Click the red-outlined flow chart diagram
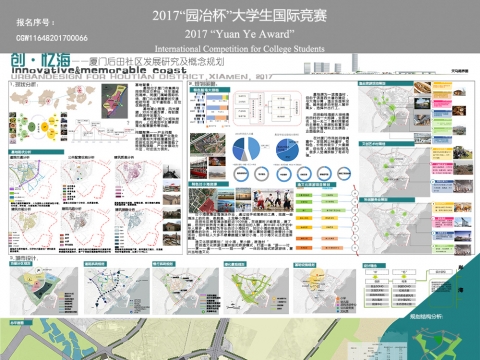 267,108
